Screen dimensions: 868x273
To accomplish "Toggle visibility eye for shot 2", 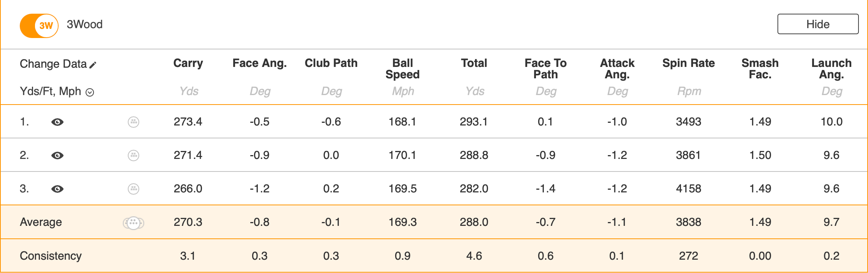I will [x=57, y=156].
